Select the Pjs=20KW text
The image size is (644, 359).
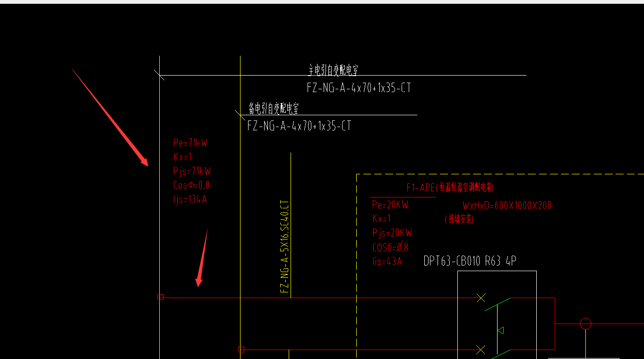coord(392,233)
